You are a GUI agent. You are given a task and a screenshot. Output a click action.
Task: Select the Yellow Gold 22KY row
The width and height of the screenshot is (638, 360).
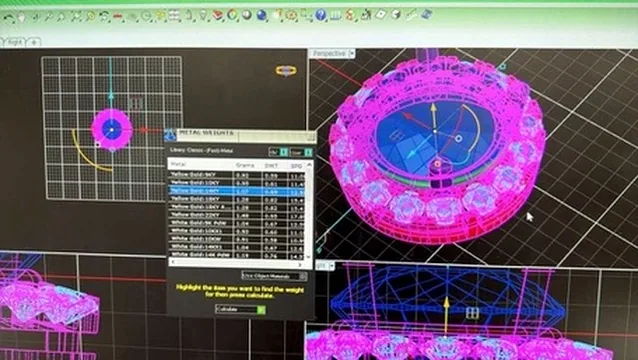(236, 214)
